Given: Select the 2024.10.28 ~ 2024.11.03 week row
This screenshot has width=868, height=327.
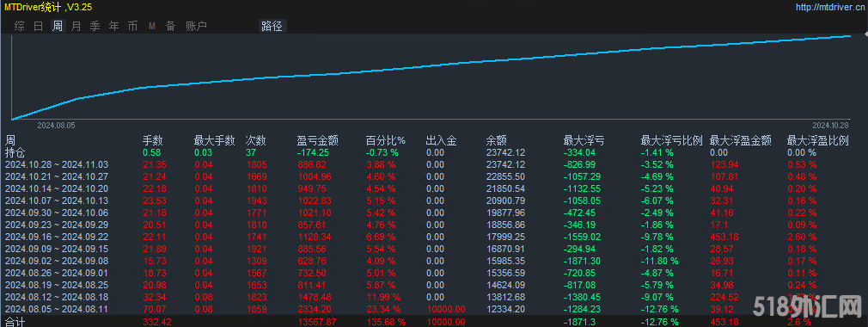Looking at the screenshot, I should point(434,164).
